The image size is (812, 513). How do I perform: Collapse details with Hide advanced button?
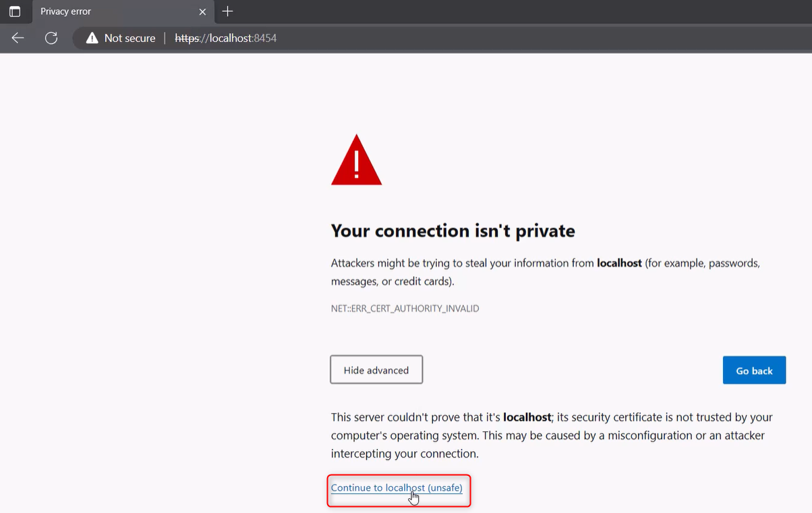tap(376, 370)
